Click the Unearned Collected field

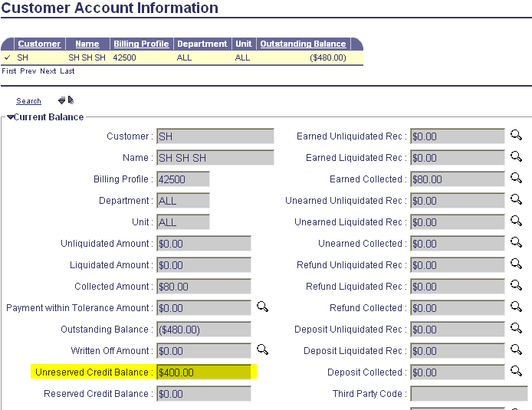(458, 244)
